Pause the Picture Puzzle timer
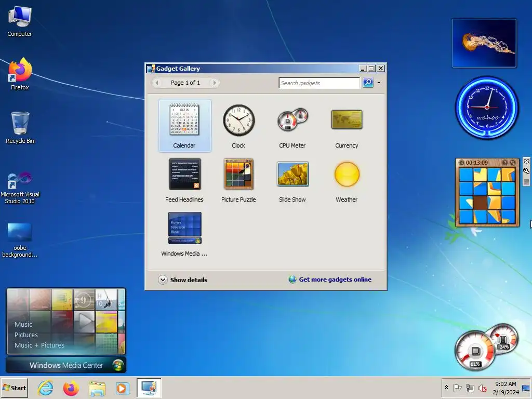The height and width of the screenshot is (399, 532). tap(462, 163)
